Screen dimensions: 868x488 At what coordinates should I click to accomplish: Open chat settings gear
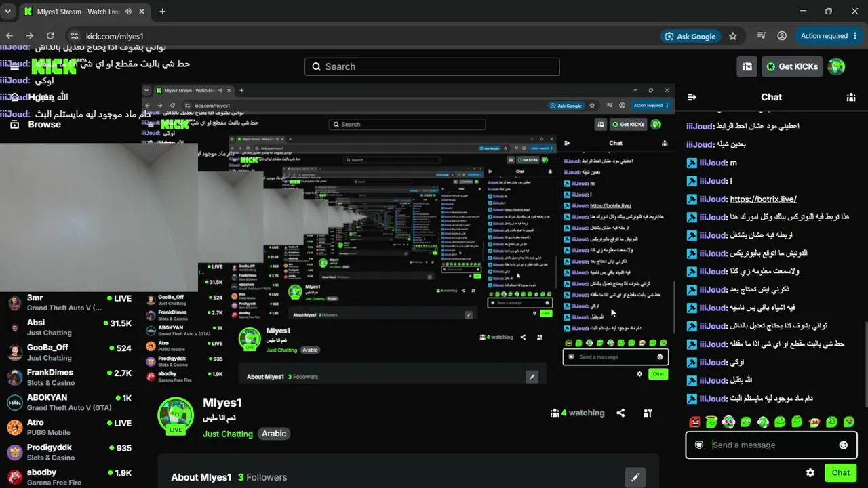tap(810, 473)
